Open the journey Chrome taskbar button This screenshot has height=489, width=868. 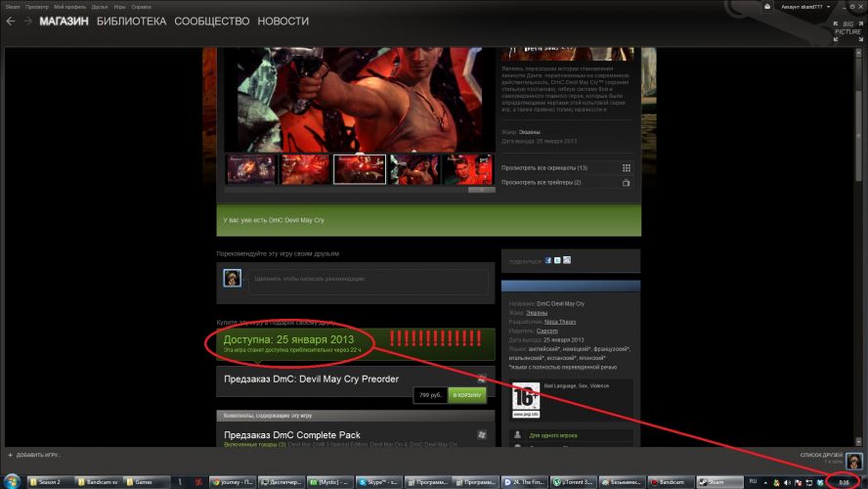coord(233,482)
